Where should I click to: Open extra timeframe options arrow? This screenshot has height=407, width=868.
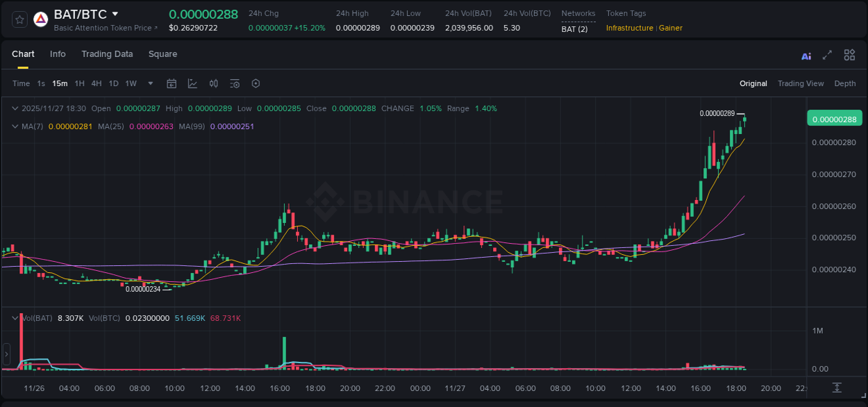point(149,83)
